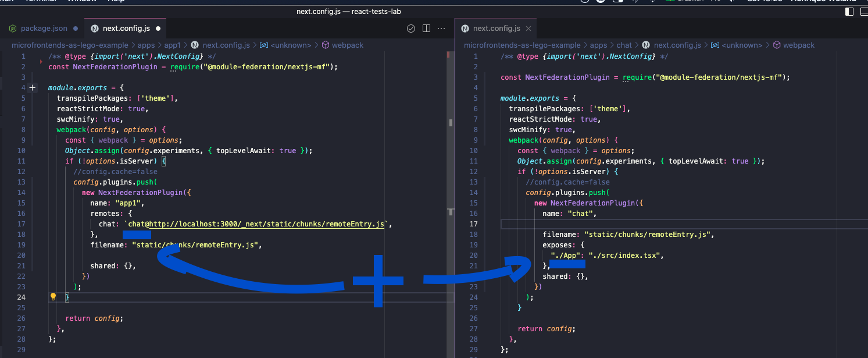
Task: Open right breadcrumb apps folder
Action: point(599,45)
